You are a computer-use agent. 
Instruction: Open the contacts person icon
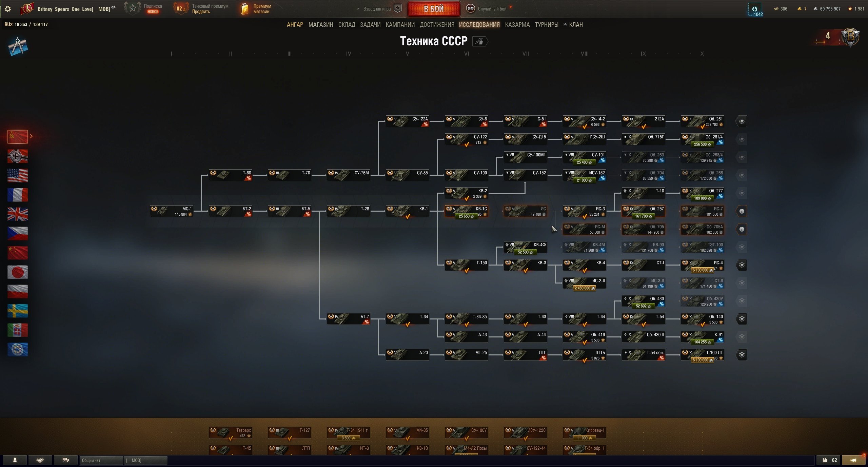[15, 460]
